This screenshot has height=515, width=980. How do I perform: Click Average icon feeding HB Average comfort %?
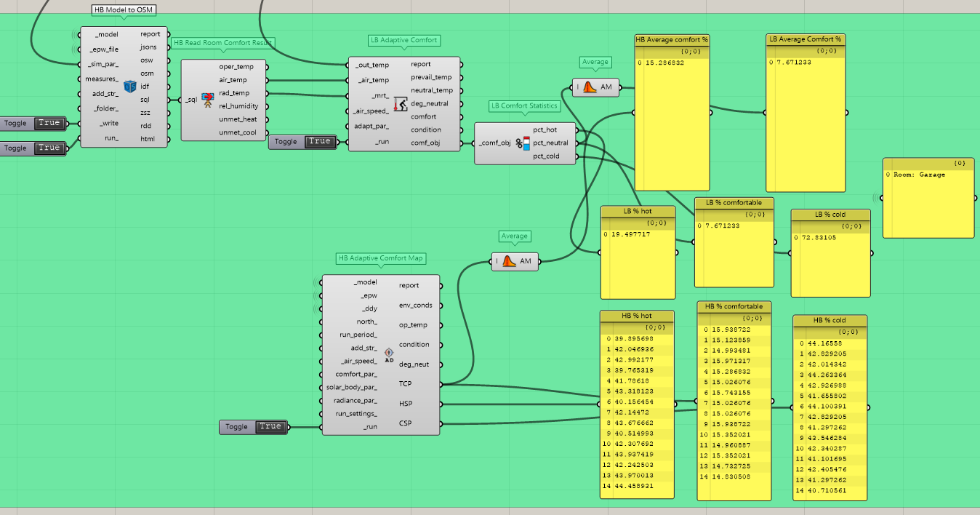590,87
